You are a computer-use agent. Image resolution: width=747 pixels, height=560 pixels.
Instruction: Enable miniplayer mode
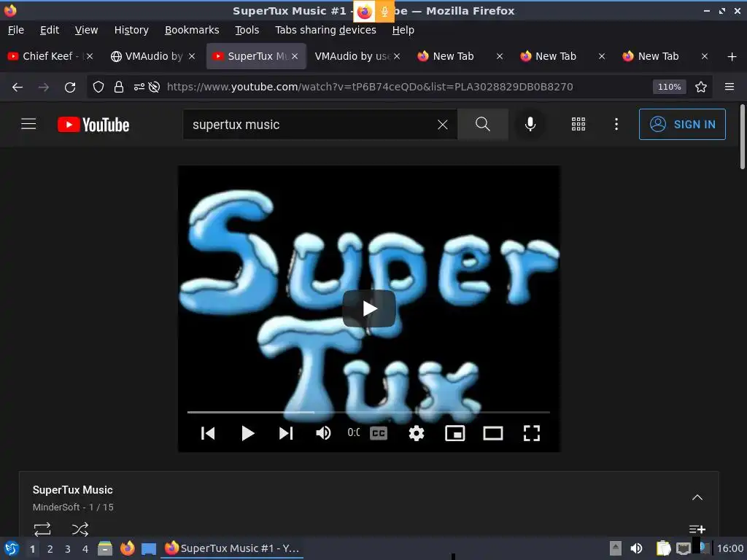point(455,433)
